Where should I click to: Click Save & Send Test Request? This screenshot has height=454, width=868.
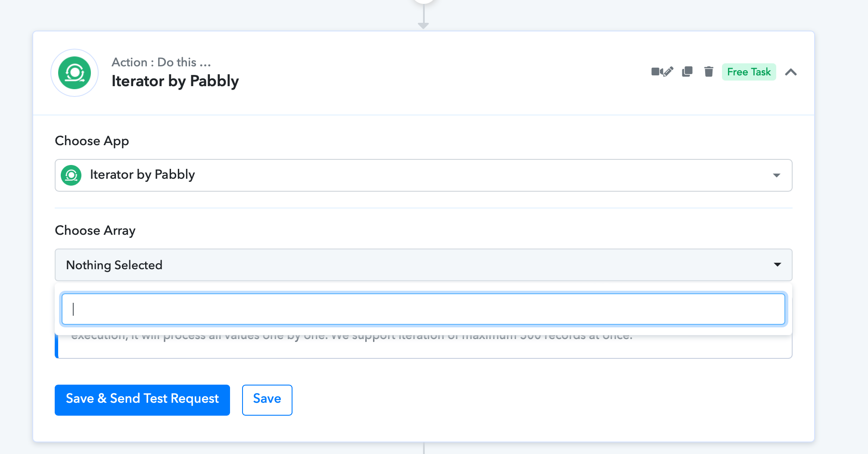142,400
